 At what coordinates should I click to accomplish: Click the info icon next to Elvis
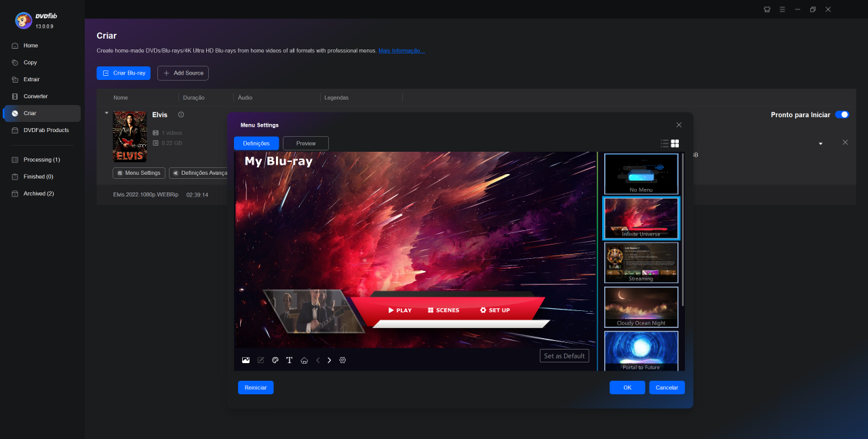(x=181, y=114)
